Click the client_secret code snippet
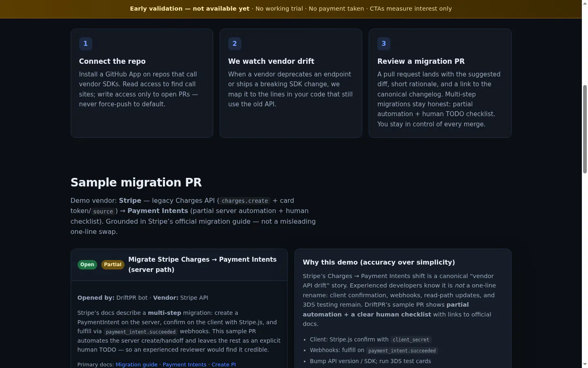This screenshot has width=588, height=368. click(x=411, y=340)
